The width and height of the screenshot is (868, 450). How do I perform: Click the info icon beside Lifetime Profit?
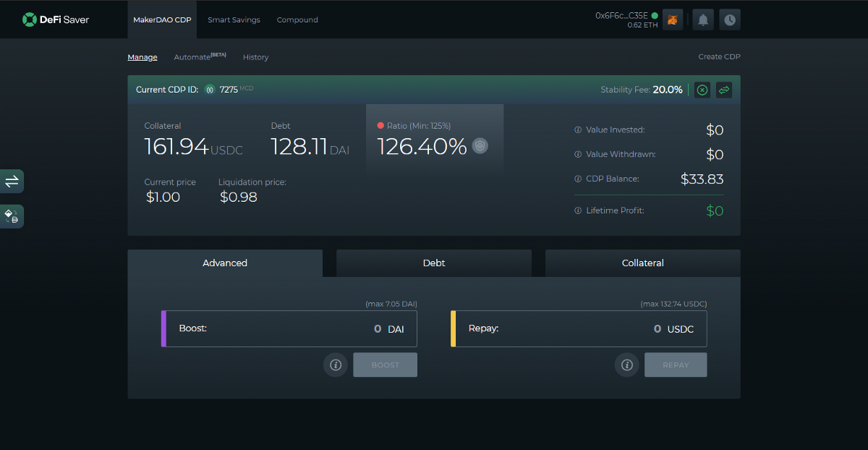tap(578, 211)
